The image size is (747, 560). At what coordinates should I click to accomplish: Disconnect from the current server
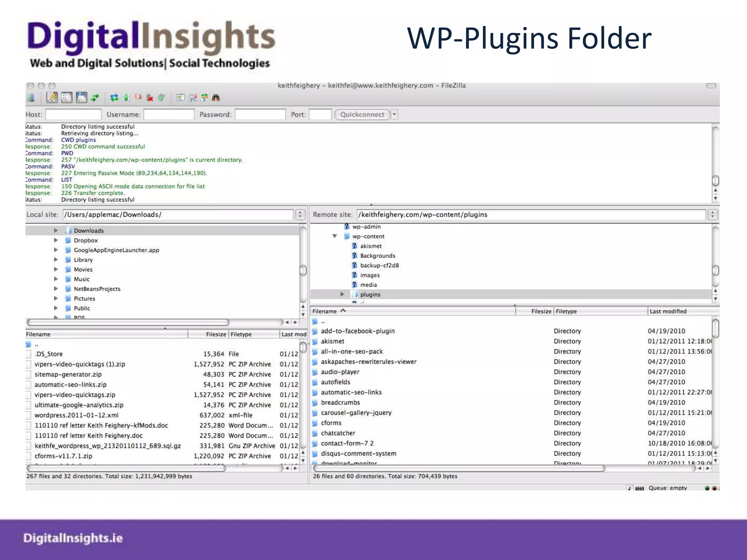pyautogui.click(x=150, y=97)
